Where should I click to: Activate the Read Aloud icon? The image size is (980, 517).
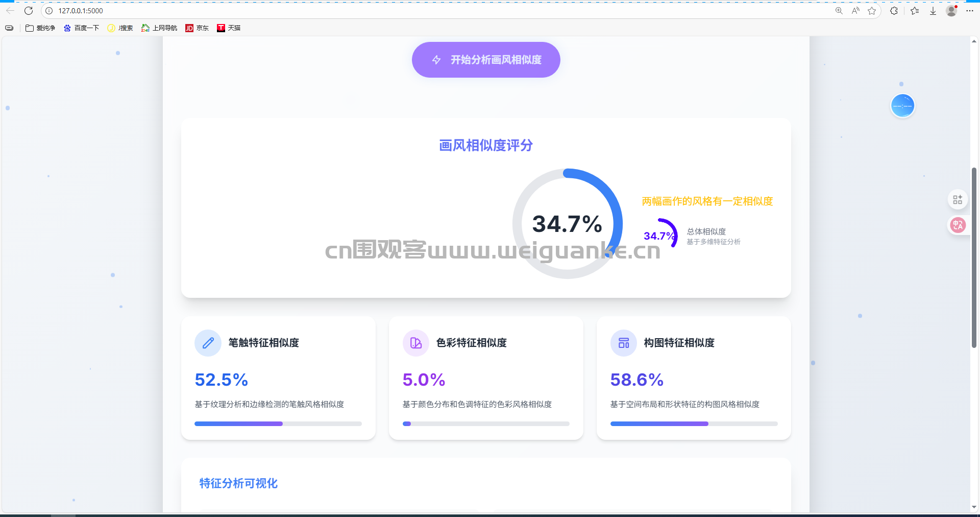coord(855,11)
